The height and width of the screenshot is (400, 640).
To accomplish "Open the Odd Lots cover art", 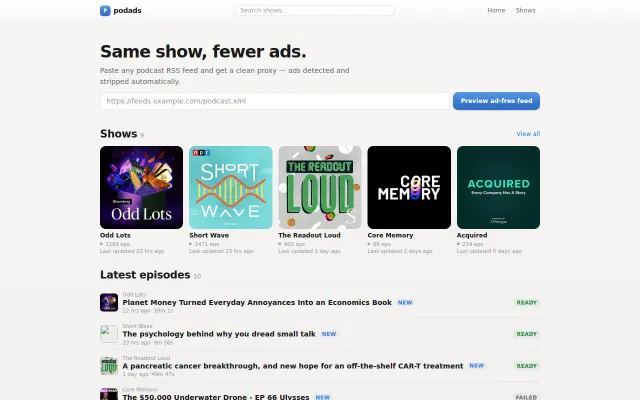I will pyautogui.click(x=141, y=187).
